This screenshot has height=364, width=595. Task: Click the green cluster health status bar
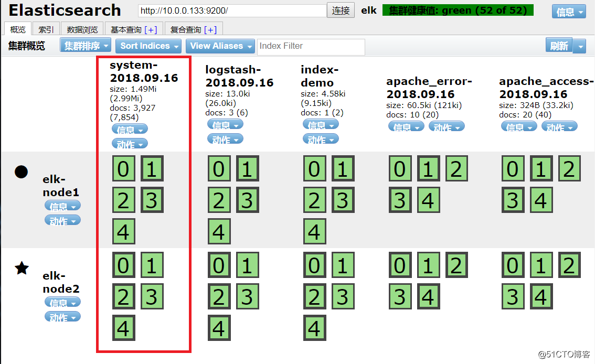pos(458,10)
